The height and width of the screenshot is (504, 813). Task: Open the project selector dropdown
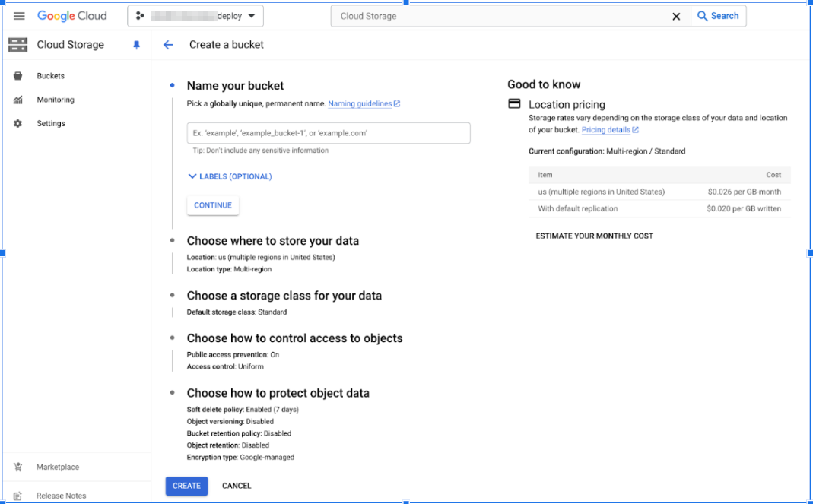(x=195, y=16)
